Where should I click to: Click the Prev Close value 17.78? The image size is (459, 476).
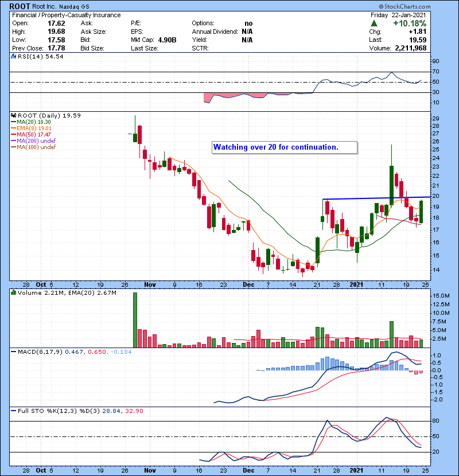(x=56, y=48)
